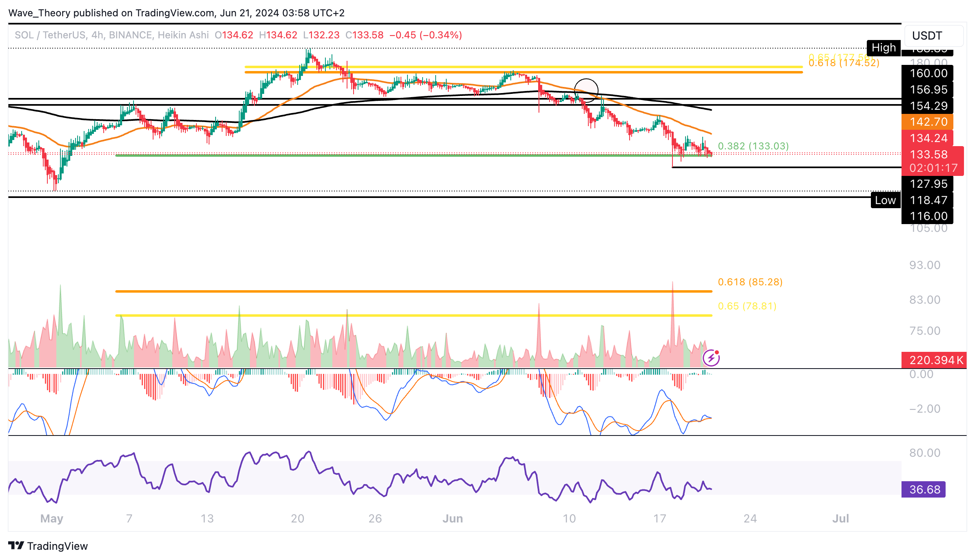Click the purple 36.68 RSI tag

click(923, 489)
